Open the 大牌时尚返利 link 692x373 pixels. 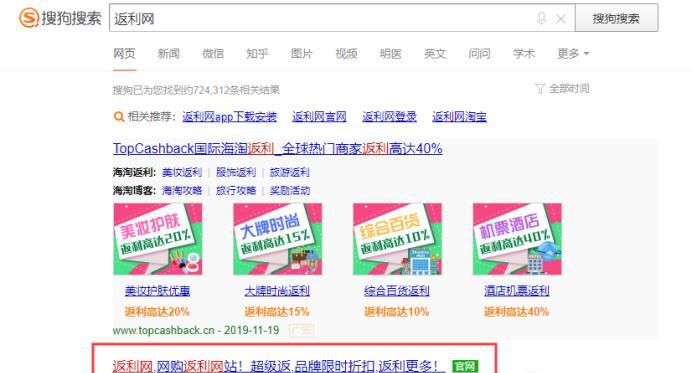point(277,291)
